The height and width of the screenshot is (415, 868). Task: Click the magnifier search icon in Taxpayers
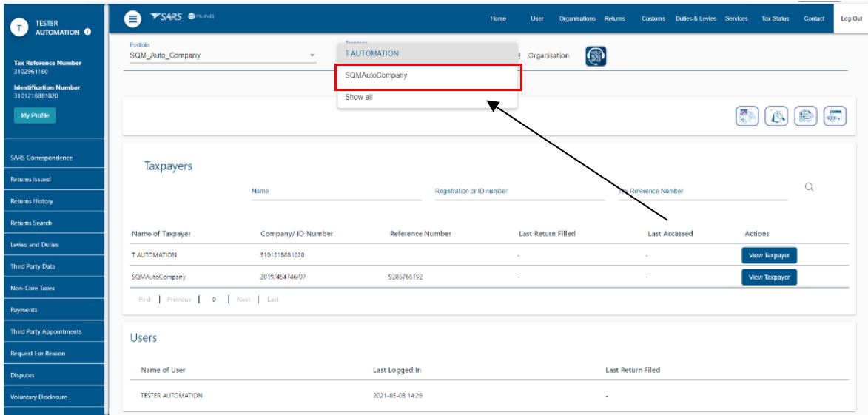pos(809,187)
